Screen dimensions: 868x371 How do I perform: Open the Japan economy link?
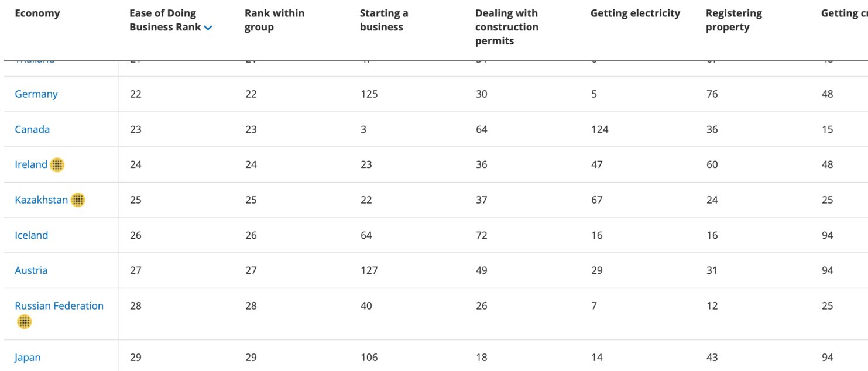click(x=28, y=358)
